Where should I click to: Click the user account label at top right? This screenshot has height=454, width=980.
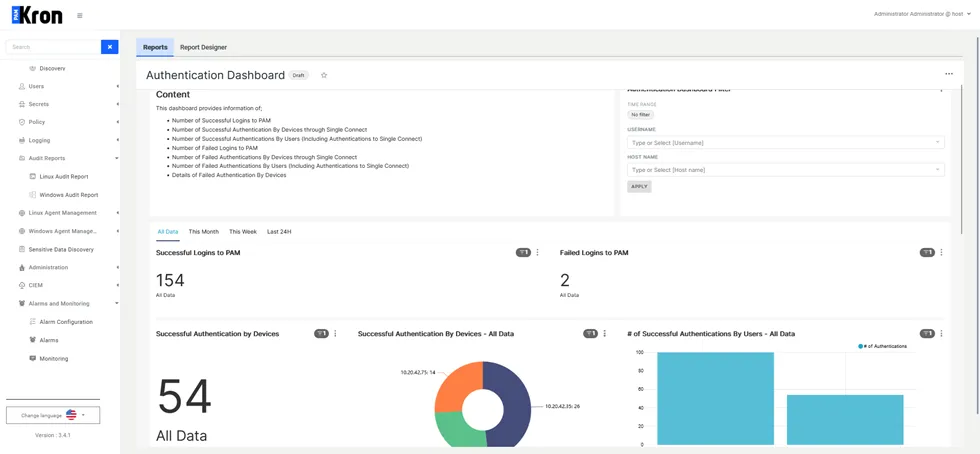click(x=922, y=14)
